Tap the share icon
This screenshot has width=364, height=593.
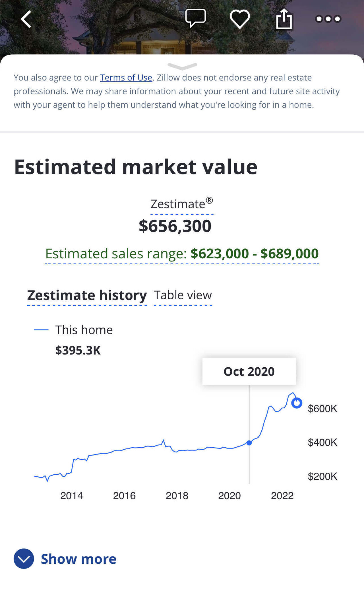[284, 19]
